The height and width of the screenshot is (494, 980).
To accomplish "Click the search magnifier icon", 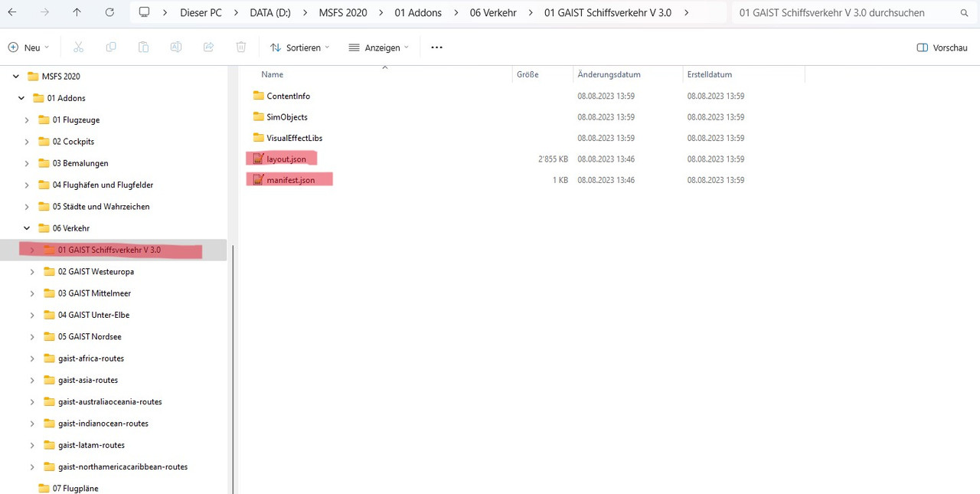I will 964,13.
